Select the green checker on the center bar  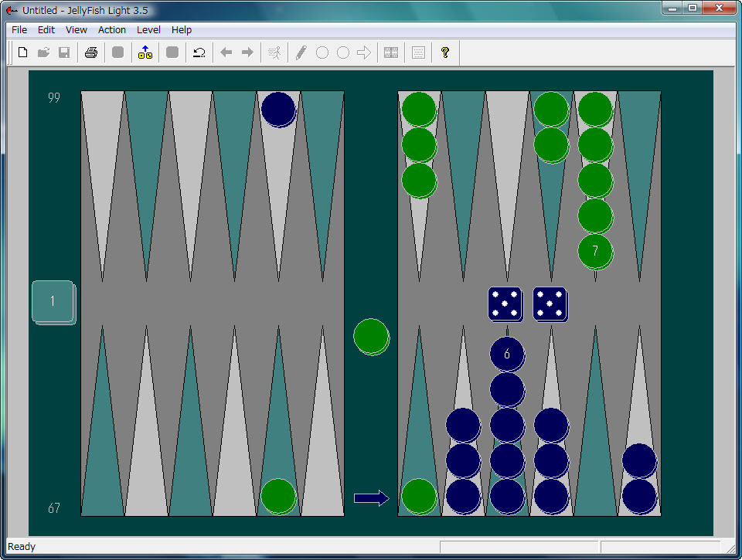(372, 336)
